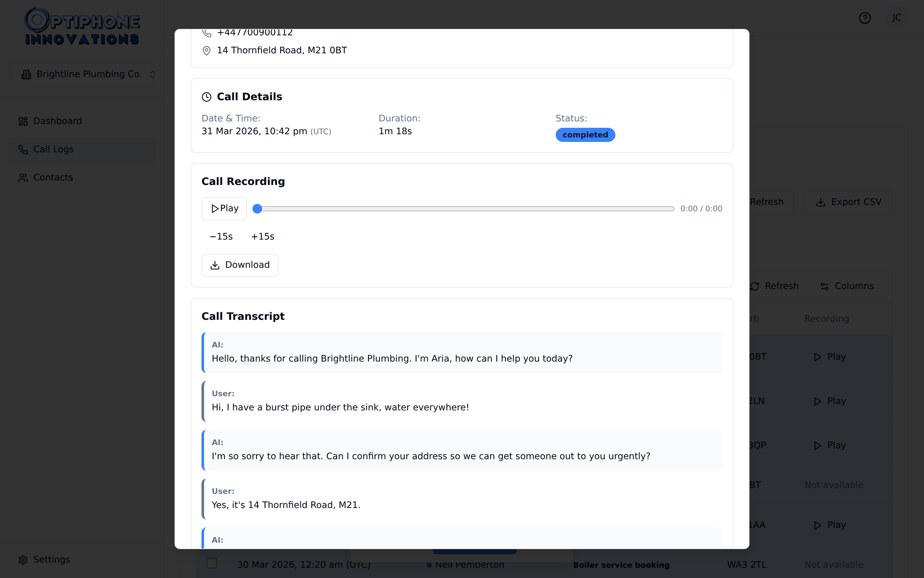Click the Recording column header

(x=827, y=319)
